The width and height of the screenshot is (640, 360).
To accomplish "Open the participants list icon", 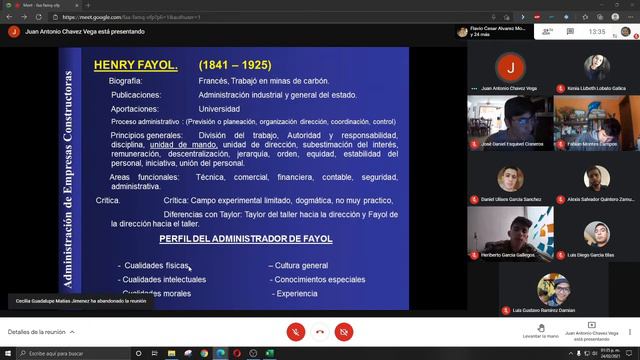I will click(x=548, y=32).
